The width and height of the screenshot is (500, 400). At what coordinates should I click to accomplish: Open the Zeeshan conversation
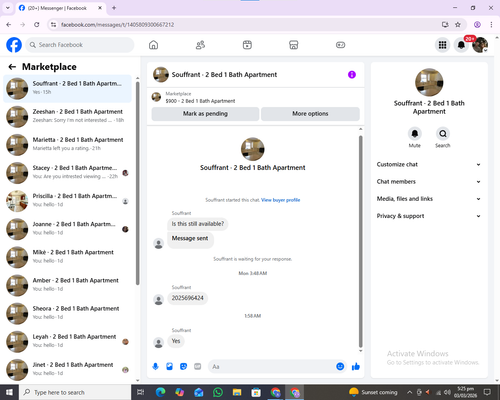coord(67,116)
